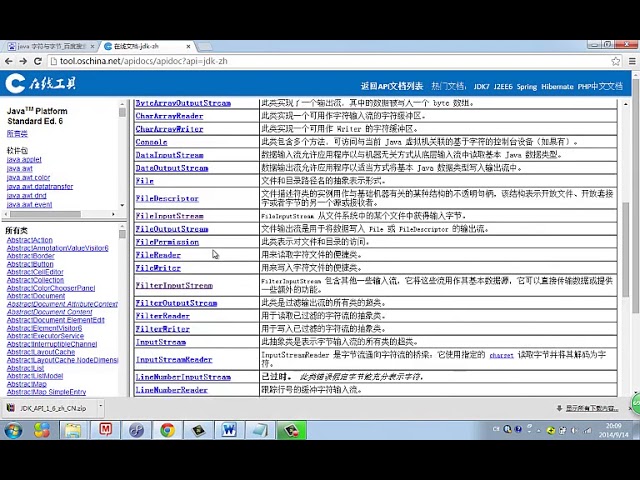This screenshot has width=640, height=480.
Task: Open the java.awt.event package
Action: (x=29, y=204)
